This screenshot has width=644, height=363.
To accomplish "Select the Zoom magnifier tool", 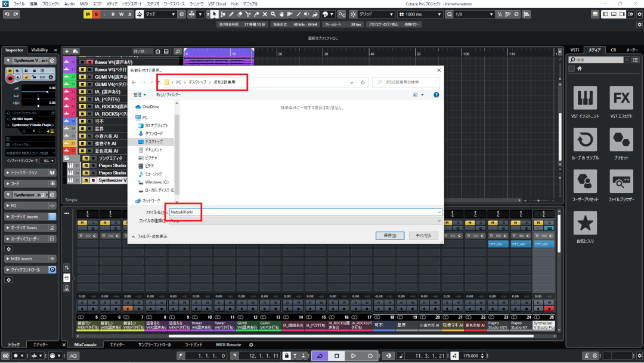I will coord(273,14).
